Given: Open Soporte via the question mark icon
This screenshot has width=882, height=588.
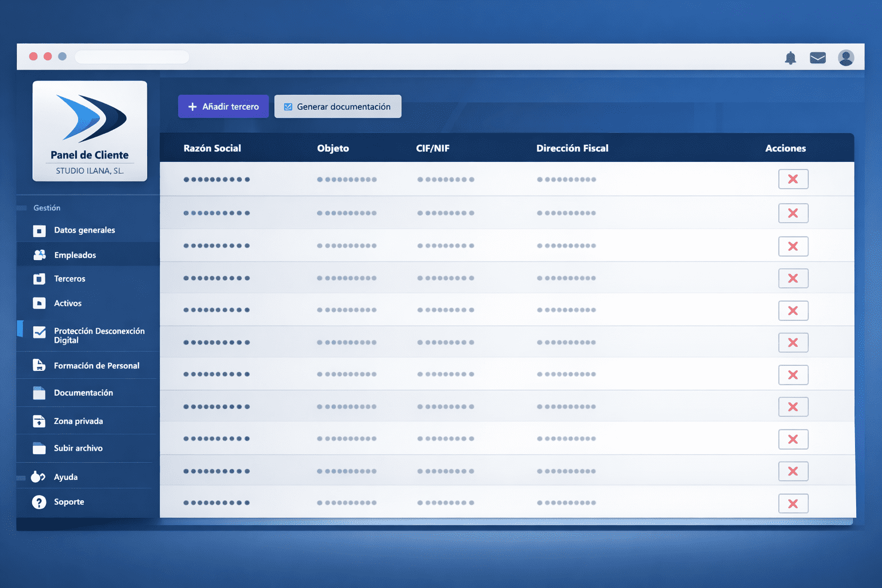Looking at the screenshot, I should coord(38,501).
